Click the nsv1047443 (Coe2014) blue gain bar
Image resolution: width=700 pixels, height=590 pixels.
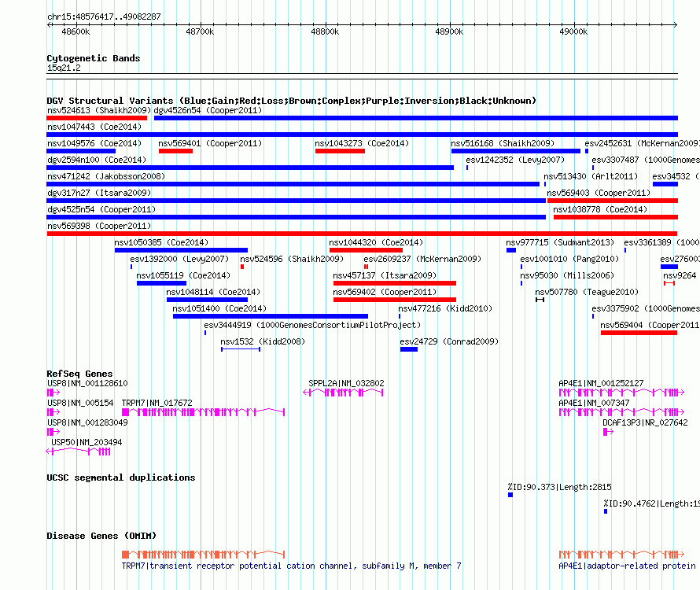[362, 135]
